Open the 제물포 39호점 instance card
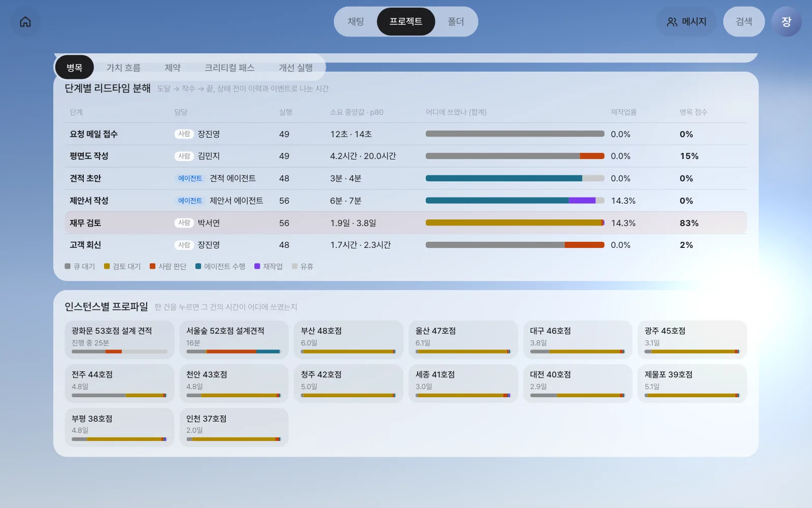This screenshot has width=812, height=508. point(693,384)
